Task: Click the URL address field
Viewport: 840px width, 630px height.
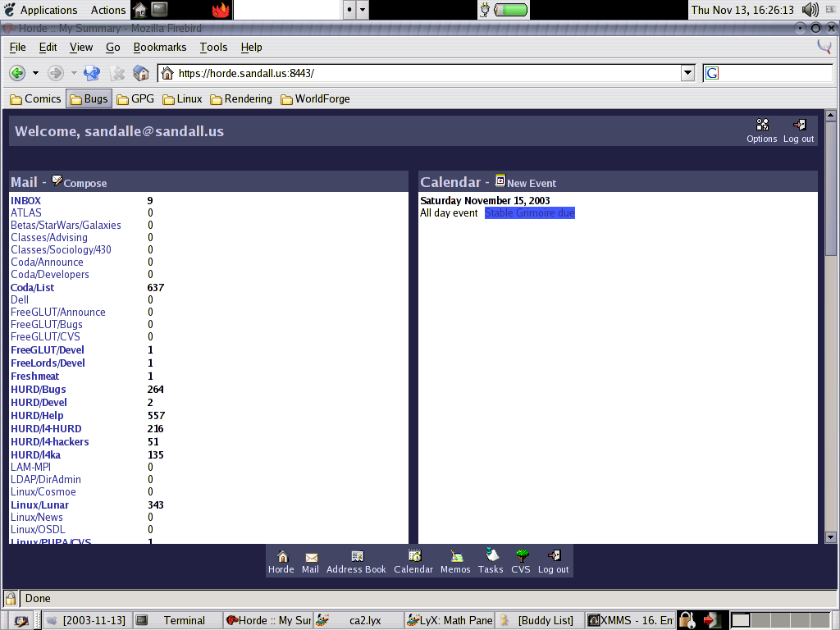Action: (427, 73)
